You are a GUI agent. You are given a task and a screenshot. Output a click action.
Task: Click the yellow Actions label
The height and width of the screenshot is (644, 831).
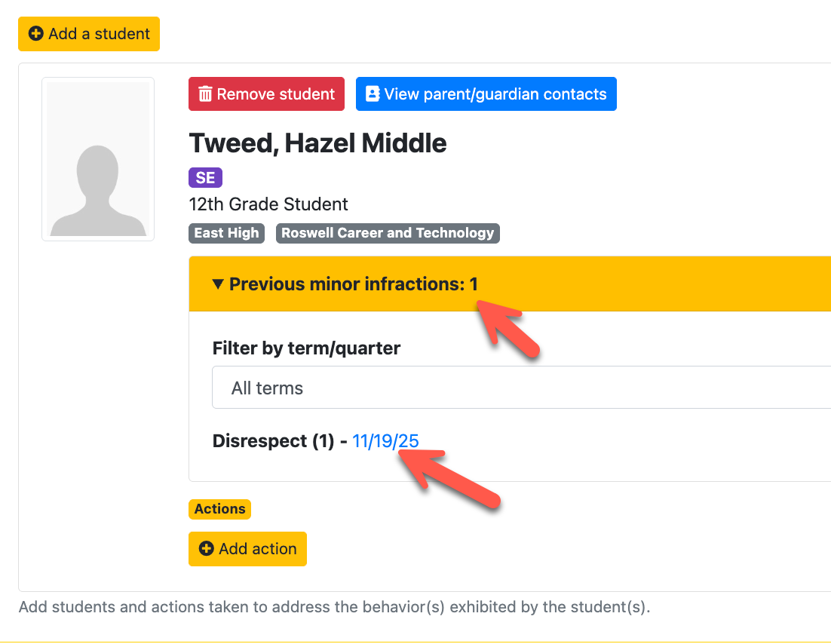219,509
